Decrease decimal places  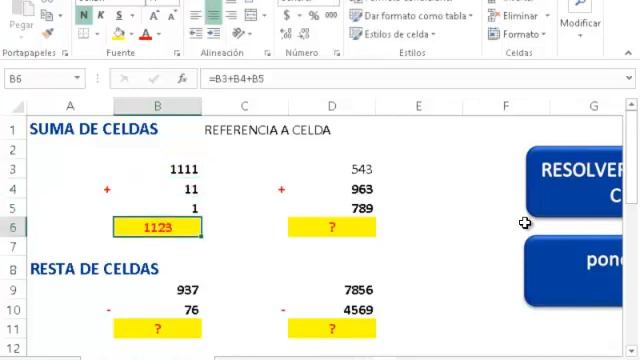pyautogui.click(x=304, y=33)
